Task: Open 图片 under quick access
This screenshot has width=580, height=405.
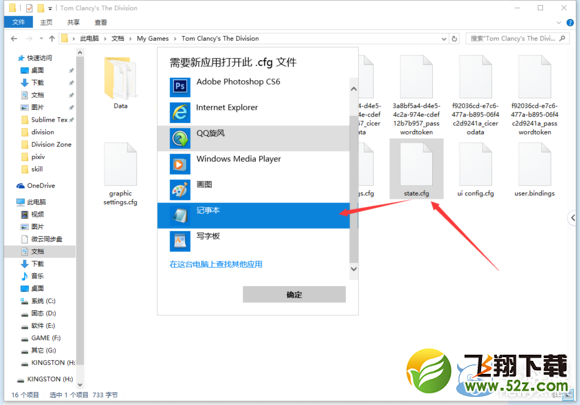Action: click(x=33, y=107)
